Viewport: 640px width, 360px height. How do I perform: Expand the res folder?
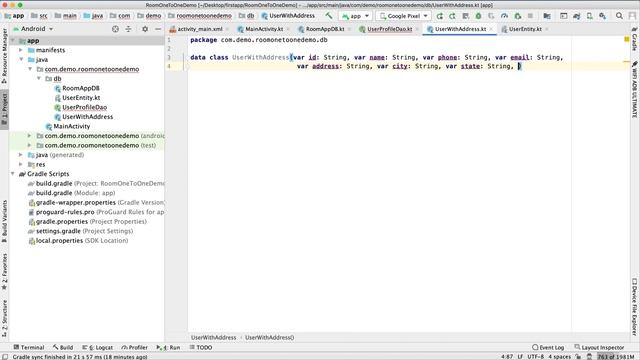tap(21, 164)
